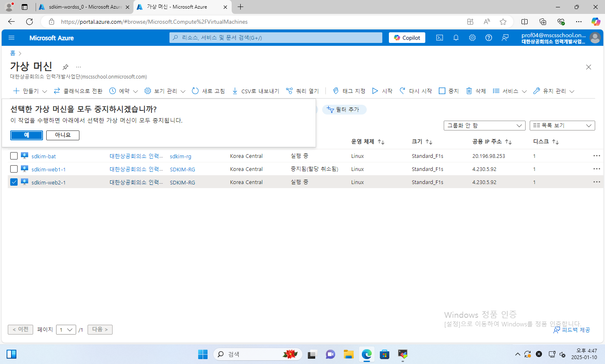Click 중지 stop button in toolbar

449,91
